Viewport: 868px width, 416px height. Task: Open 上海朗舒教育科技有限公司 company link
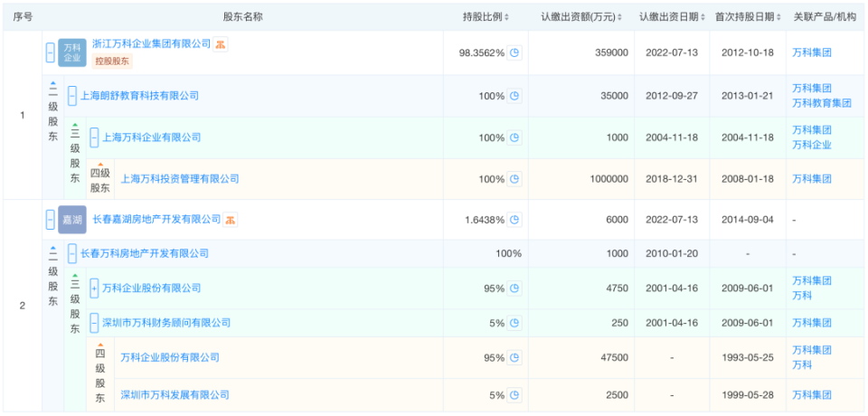(x=139, y=96)
